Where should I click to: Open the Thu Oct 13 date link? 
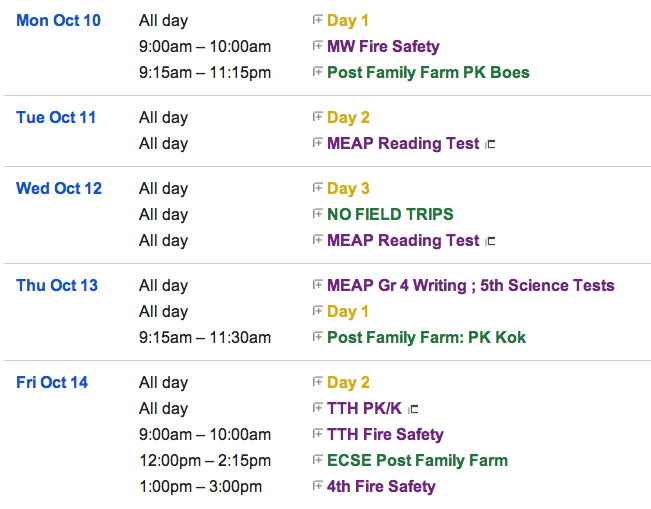[x=57, y=285]
